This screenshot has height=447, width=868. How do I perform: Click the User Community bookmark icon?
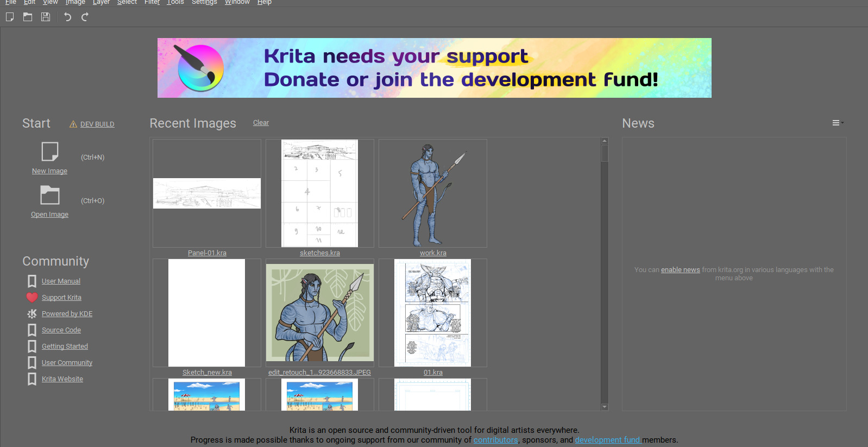tap(32, 362)
